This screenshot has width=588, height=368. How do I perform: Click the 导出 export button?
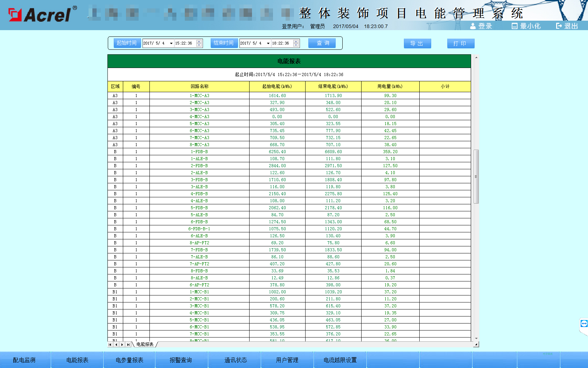417,43
